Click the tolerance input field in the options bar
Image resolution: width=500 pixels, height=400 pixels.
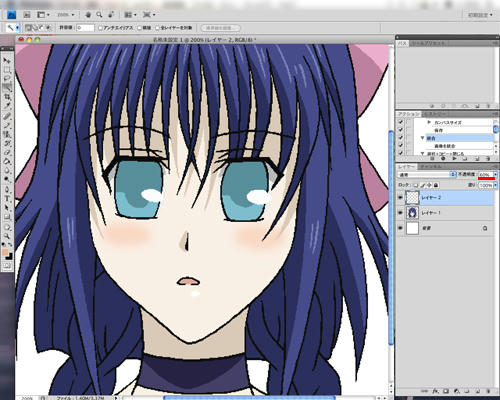coord(85,28)
